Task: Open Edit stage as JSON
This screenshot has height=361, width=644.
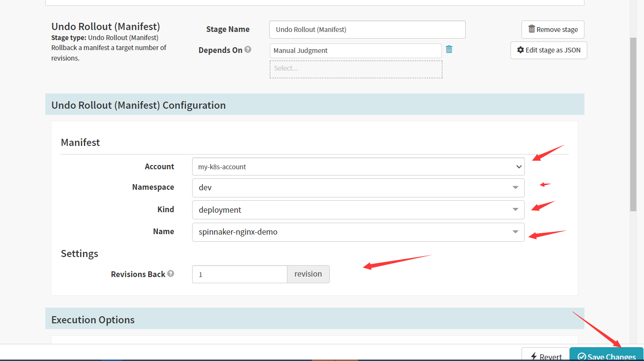Action: click(x=549, y=50)
